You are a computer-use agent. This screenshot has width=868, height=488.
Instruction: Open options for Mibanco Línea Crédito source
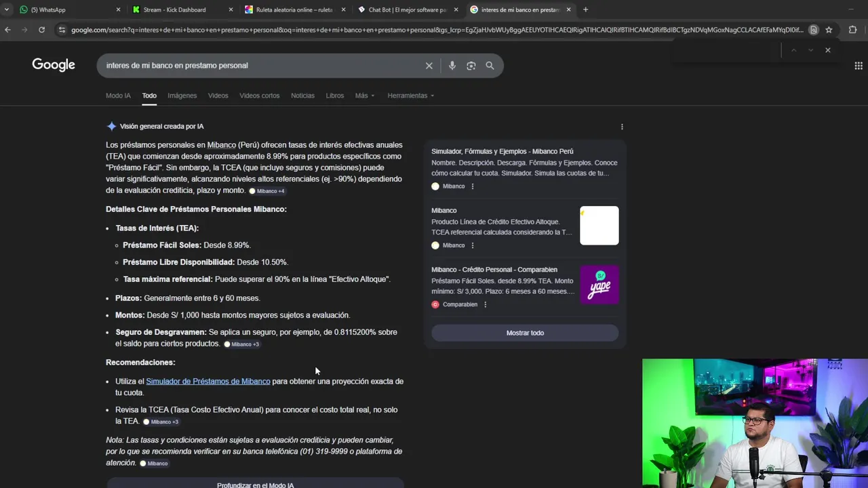[x=473, y=245]
